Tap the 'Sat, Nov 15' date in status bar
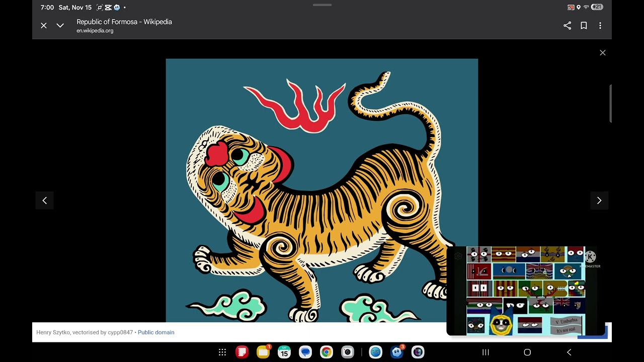Viewport: 644px width, 362px height. click(75, 8)
